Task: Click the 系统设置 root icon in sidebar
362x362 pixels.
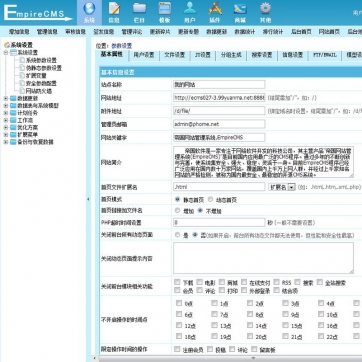Action: (x=7, y=45)
